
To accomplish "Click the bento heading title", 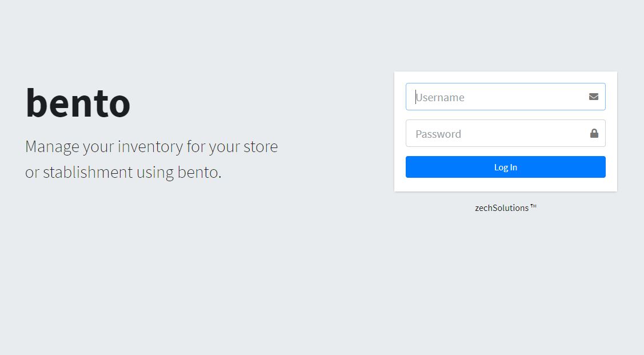I will click(78, 103).
